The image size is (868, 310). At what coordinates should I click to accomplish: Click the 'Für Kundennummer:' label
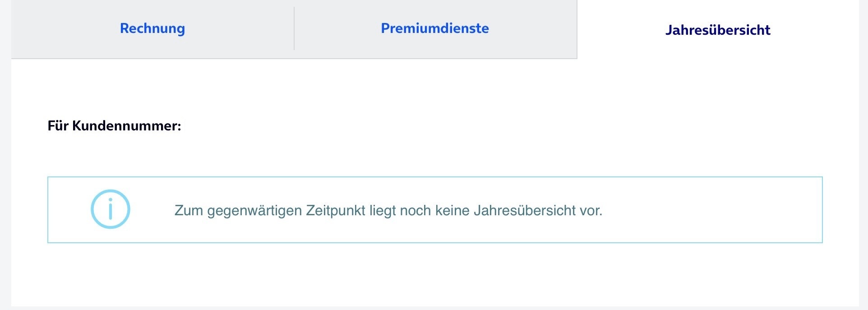(x=114, y=125)
